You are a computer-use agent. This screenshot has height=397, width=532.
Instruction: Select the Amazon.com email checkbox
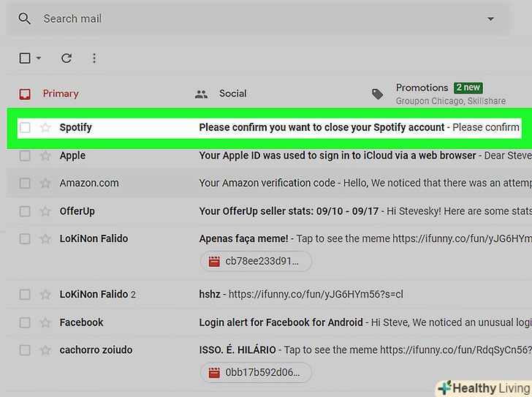coord(25,184)
